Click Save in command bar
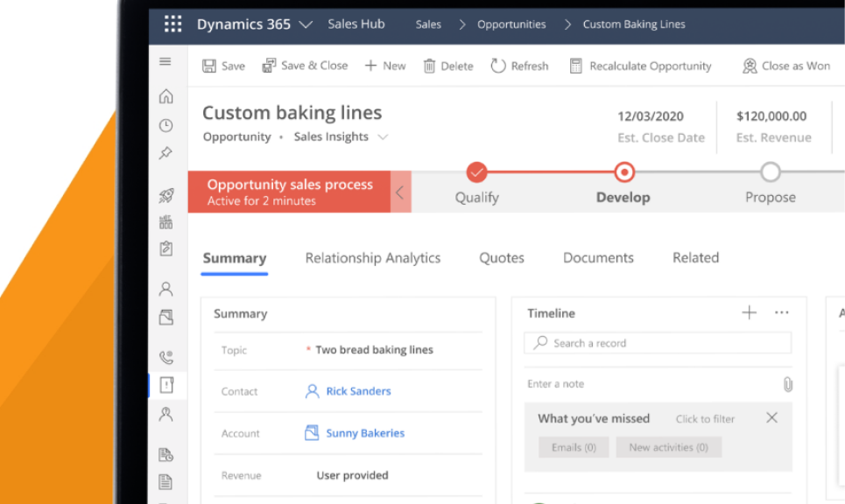 [x=223, y=66]
